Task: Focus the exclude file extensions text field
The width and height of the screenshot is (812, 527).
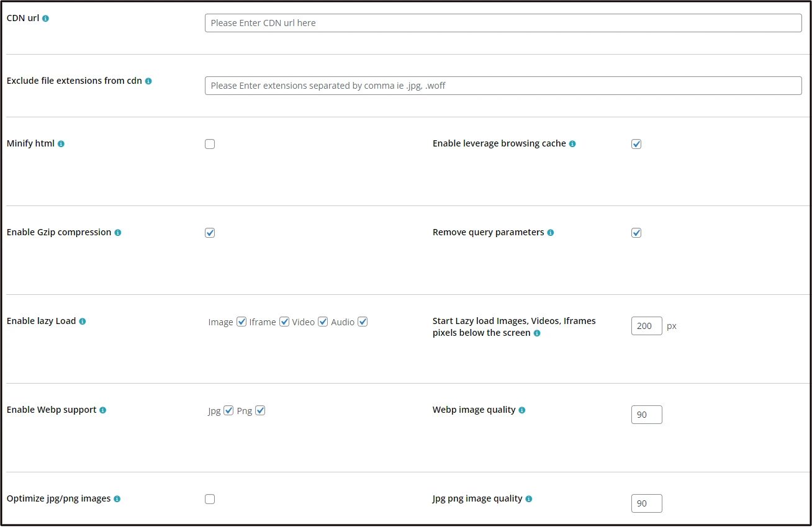Action: tap(503, 86)
